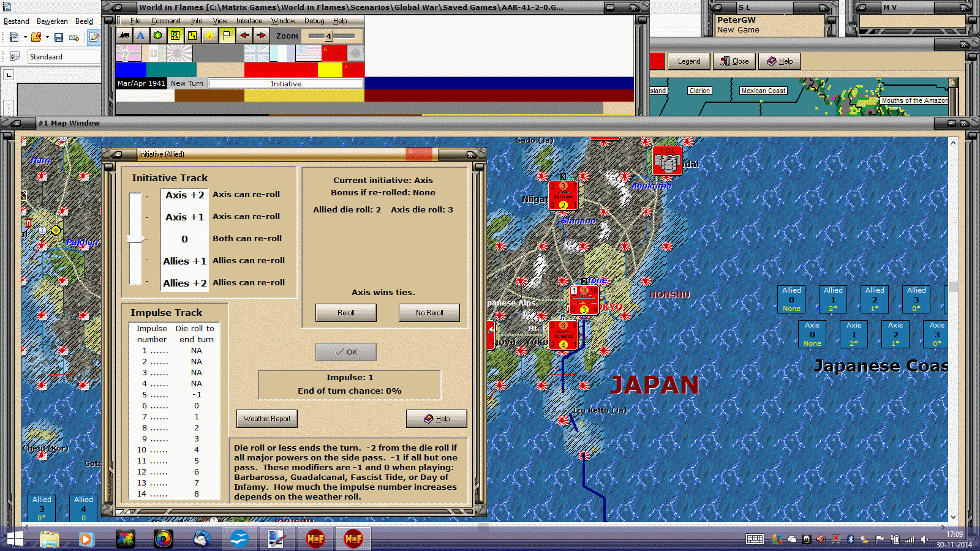Select the Italian flag icon
The width and height of the screenshot is (980, 551).
tap(154, 53)
